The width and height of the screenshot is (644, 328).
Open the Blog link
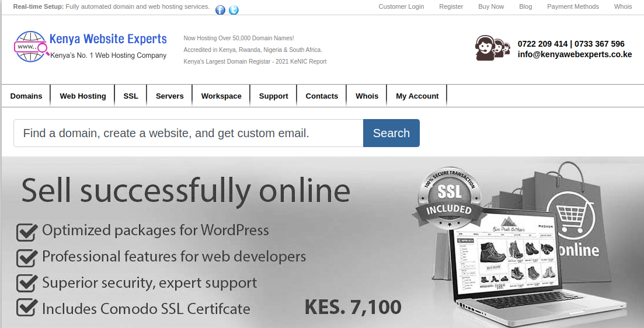(525, 6)
